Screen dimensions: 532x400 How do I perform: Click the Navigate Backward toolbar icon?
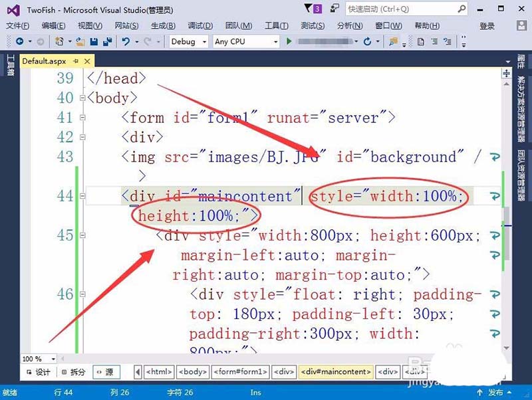[x=19, y=41]
